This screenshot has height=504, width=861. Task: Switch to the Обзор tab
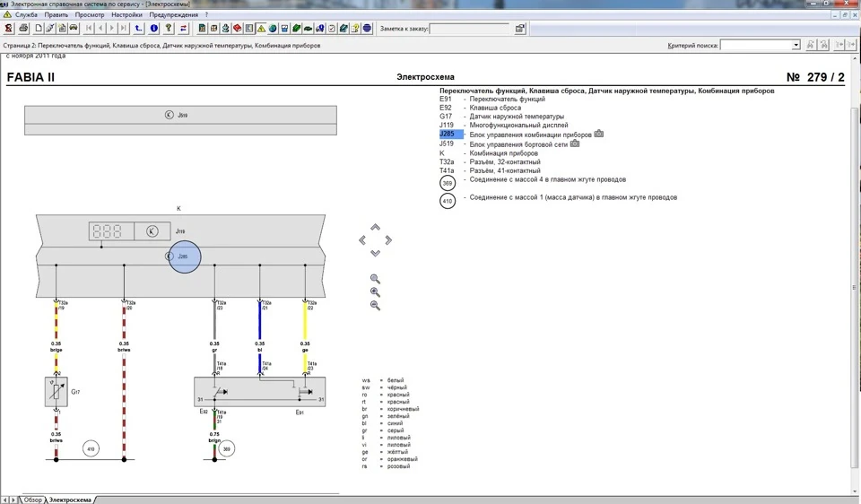click(x=32, y=500)
